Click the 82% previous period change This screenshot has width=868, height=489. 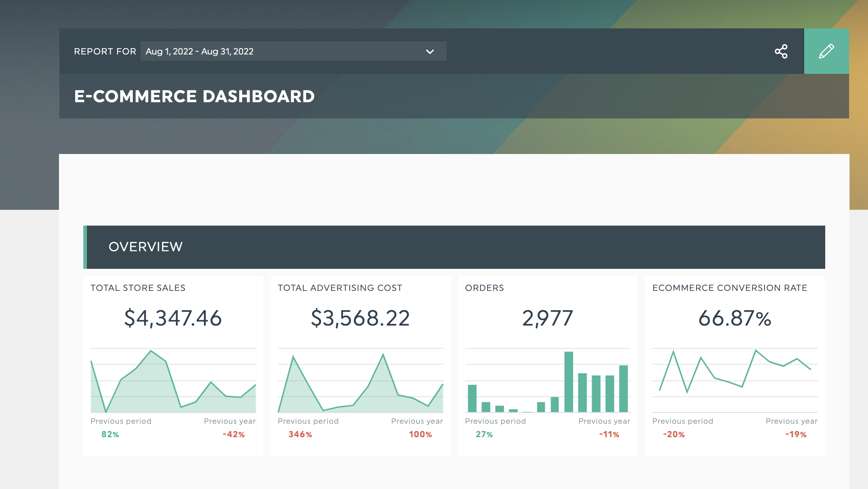tap(110, 435)
